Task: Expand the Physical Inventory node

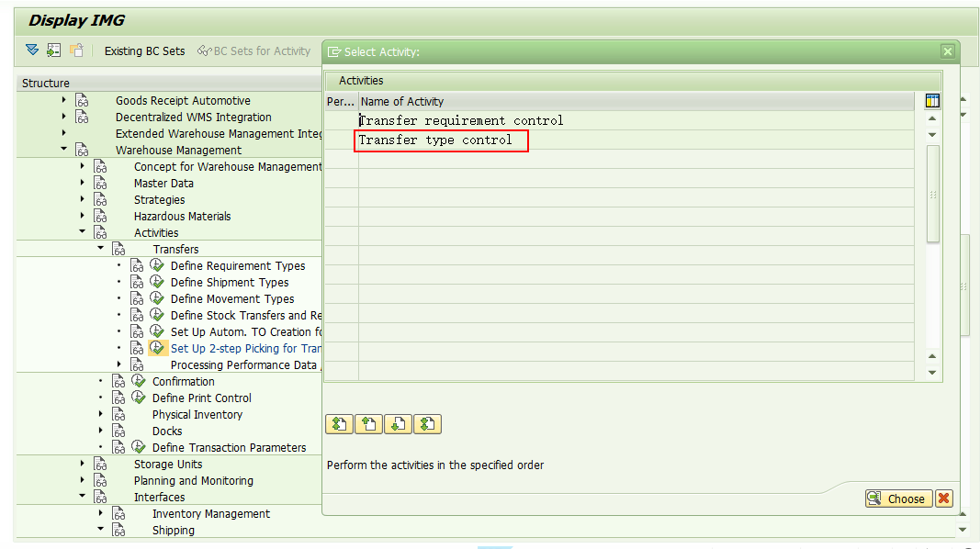Action: point(101,413)
